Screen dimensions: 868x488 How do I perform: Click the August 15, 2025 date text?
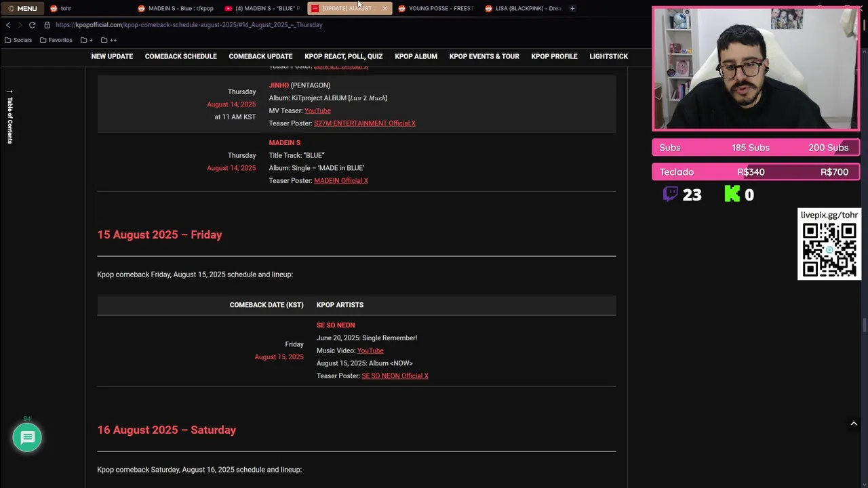(279, 357)
